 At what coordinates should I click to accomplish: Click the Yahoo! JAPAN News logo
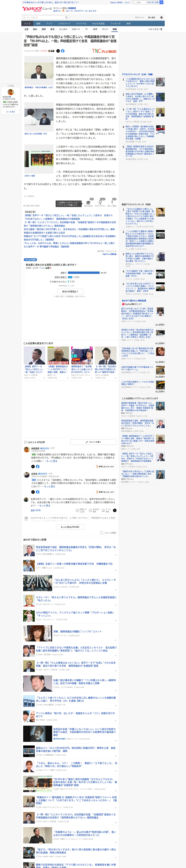[37, 9]
